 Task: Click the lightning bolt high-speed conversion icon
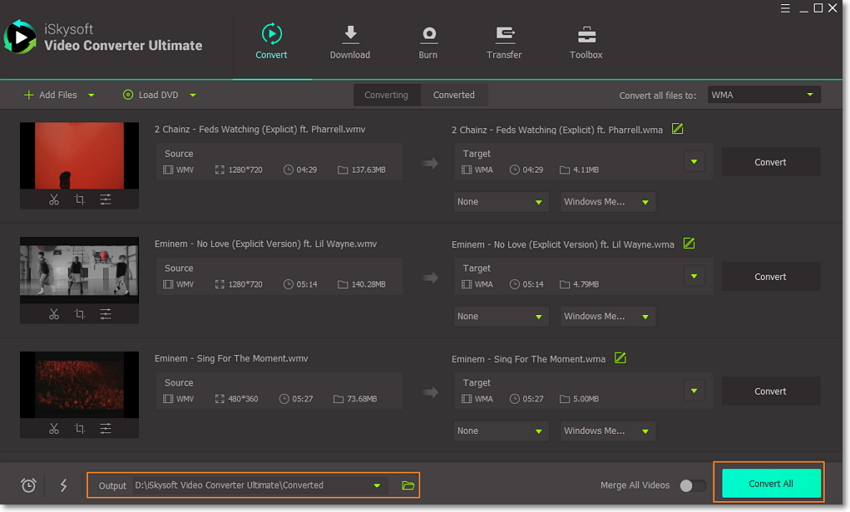(64, 485)
